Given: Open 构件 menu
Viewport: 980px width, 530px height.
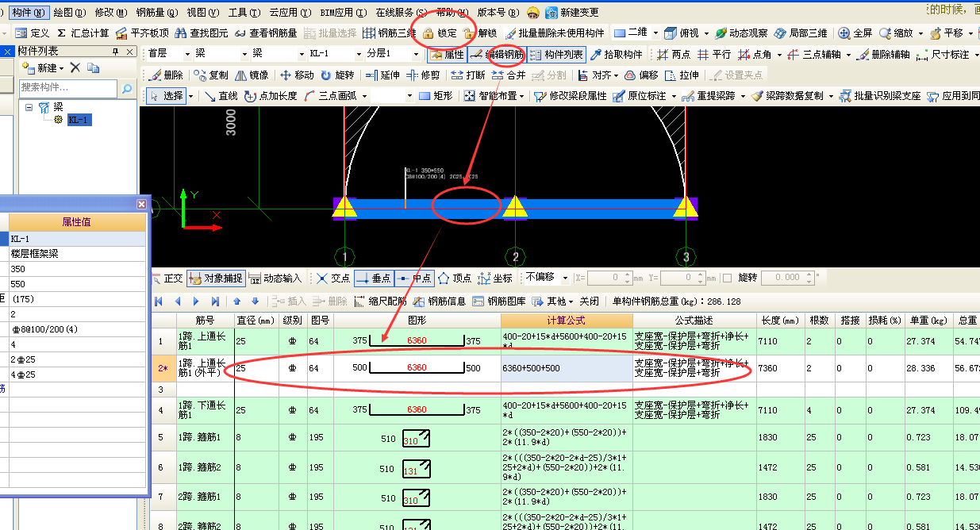Looking at the screenshot, I should 29,13.
